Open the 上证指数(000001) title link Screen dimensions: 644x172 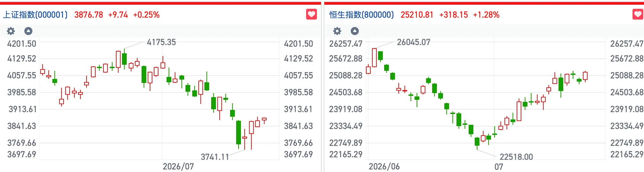[x=35, y=15]
